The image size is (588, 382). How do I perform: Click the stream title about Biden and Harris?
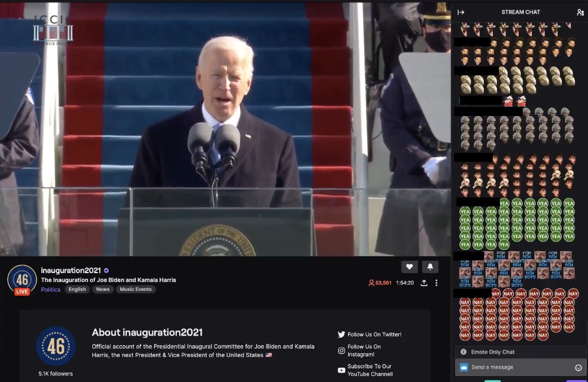[x=108, y=280]
